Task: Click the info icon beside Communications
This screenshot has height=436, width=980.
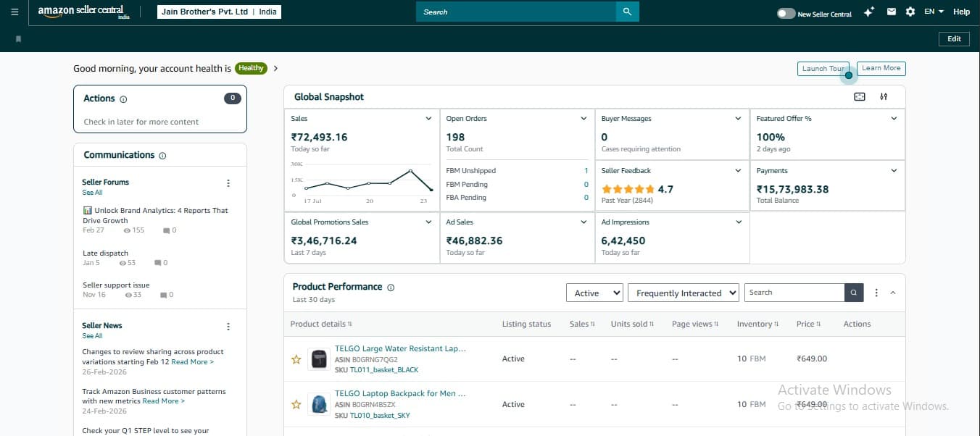Action: [x=162, y=156]
